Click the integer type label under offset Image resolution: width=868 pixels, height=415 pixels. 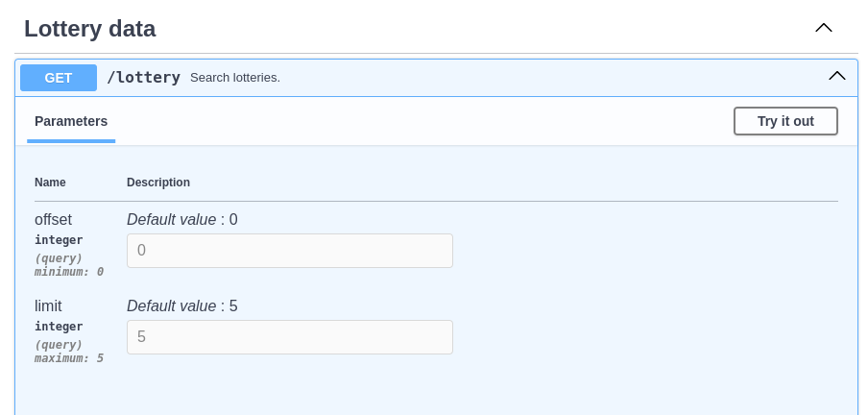point(59,240)
